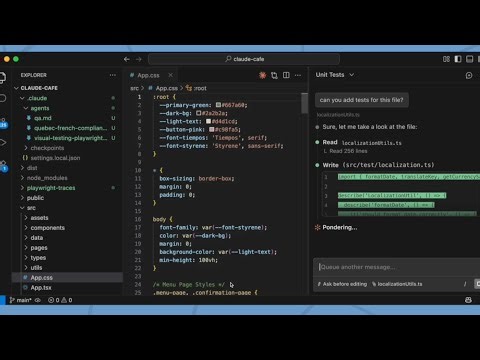
Task: Click the claude-cafe command center search bar
Action: 244,59
